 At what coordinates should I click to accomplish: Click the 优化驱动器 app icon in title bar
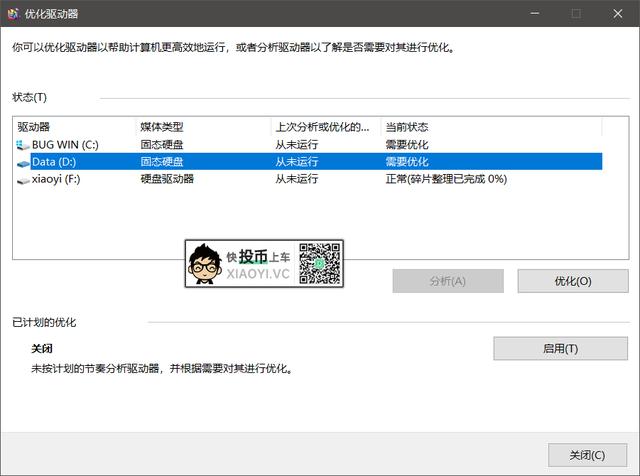pyautogui.click(x=13, y=14)
